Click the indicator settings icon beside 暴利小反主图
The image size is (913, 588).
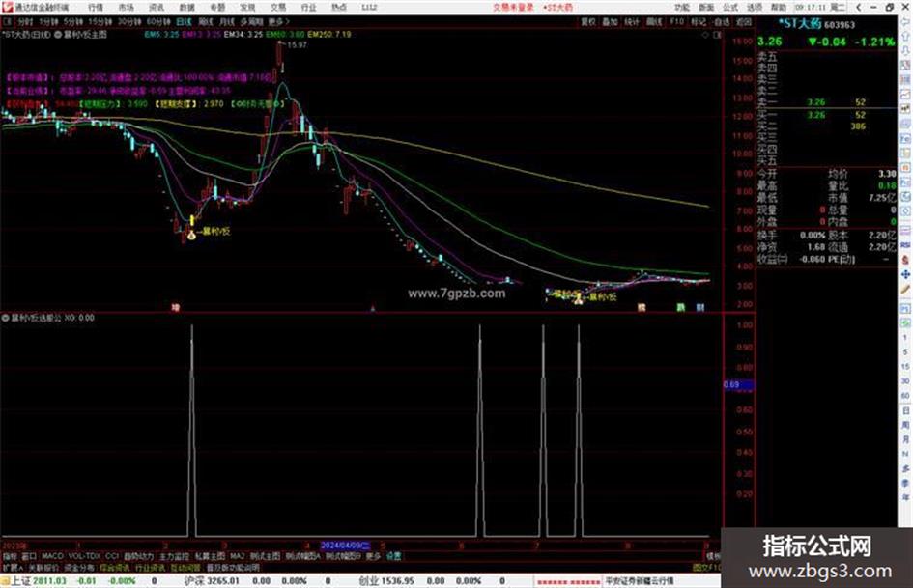tap(58, 35)
